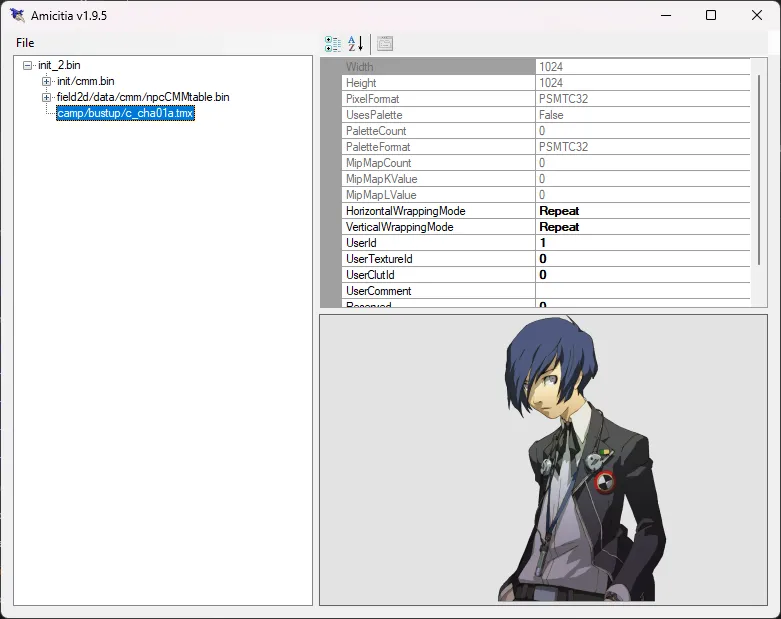
Task: Close the Amicitia window
Action: coord(757,15)
